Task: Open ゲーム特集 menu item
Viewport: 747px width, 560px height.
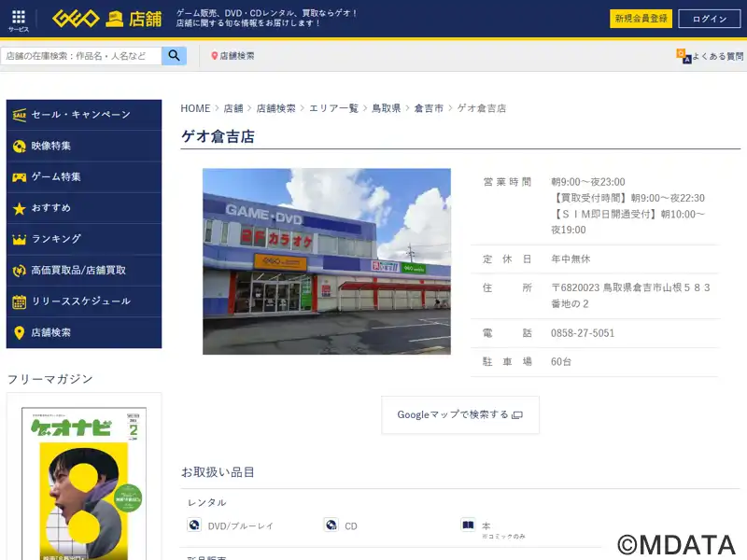Action: (x=84, y=177)
